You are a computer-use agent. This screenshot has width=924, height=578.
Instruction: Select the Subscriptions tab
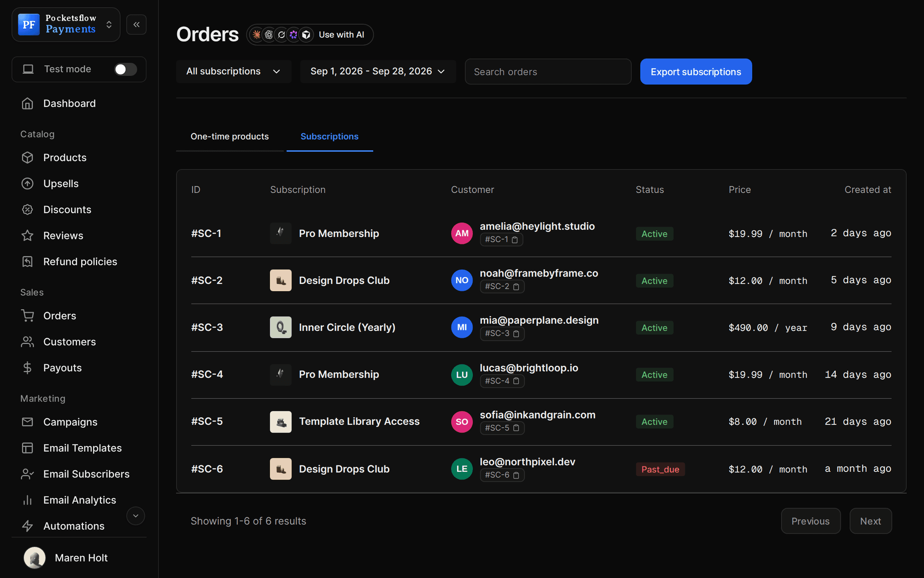point(330,136)
